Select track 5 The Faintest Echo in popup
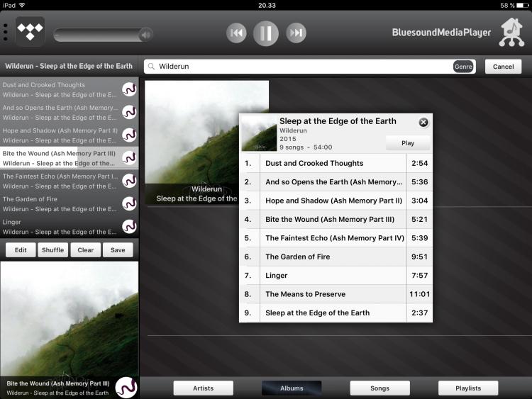 (x=336, y=238)
